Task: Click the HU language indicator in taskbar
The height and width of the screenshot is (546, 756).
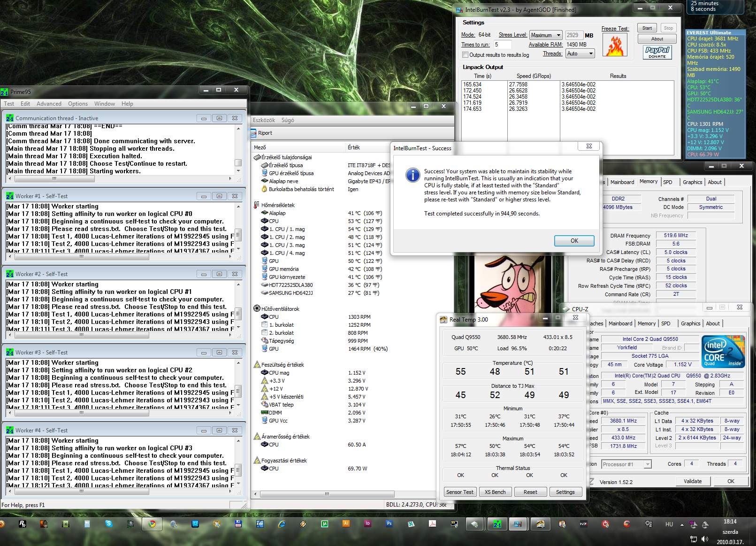Action: click(669, 524)
